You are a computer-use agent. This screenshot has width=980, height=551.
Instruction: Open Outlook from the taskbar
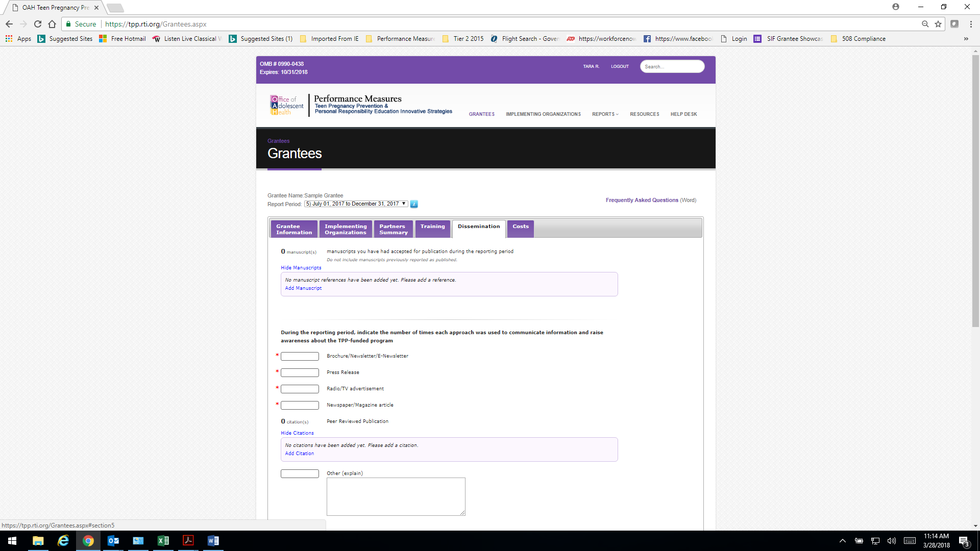pos(113,541)
